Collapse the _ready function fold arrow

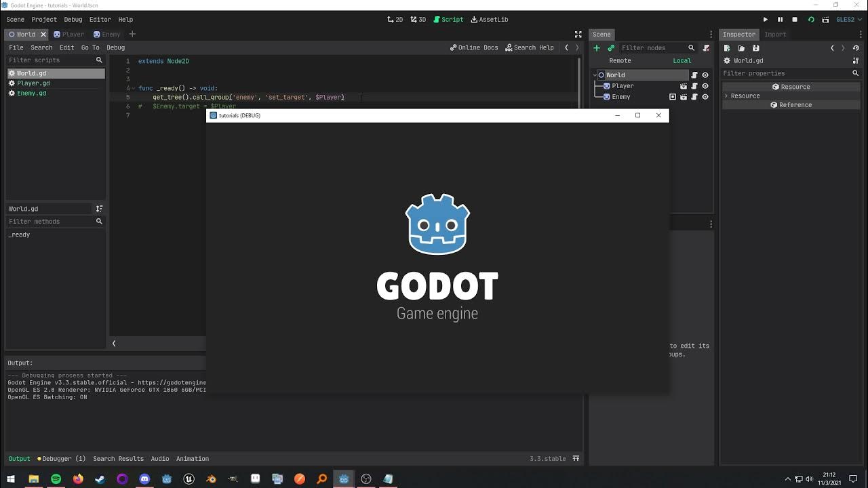[x=133, y=88]
